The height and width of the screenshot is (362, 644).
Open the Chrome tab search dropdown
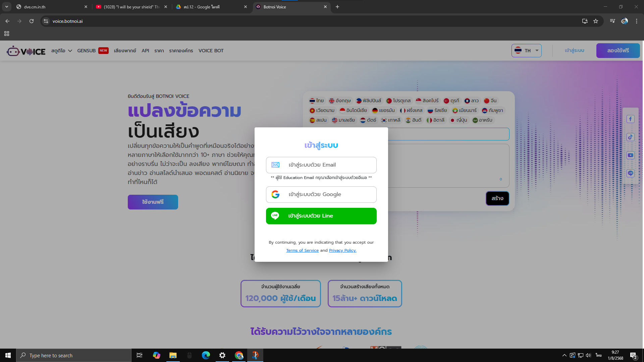click(x=7, y=7)
